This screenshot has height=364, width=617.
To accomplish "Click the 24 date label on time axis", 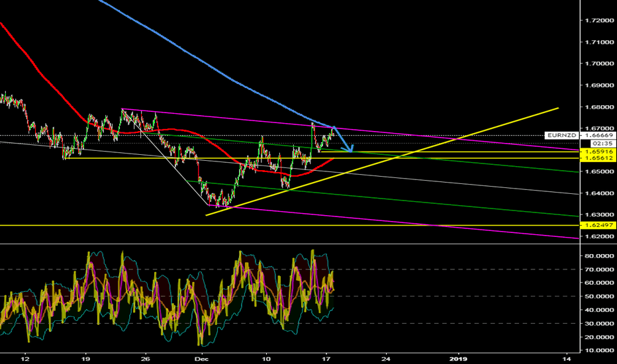I will (x=386, y=359).
